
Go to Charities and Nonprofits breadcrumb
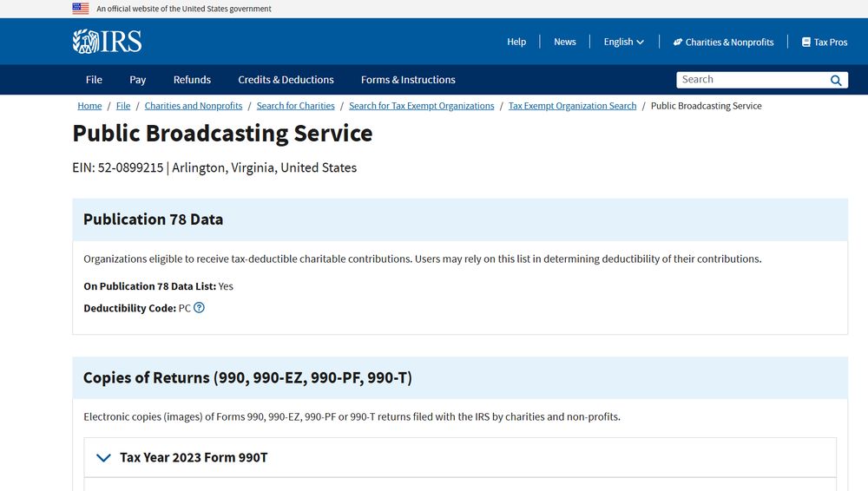pos(194,106)
